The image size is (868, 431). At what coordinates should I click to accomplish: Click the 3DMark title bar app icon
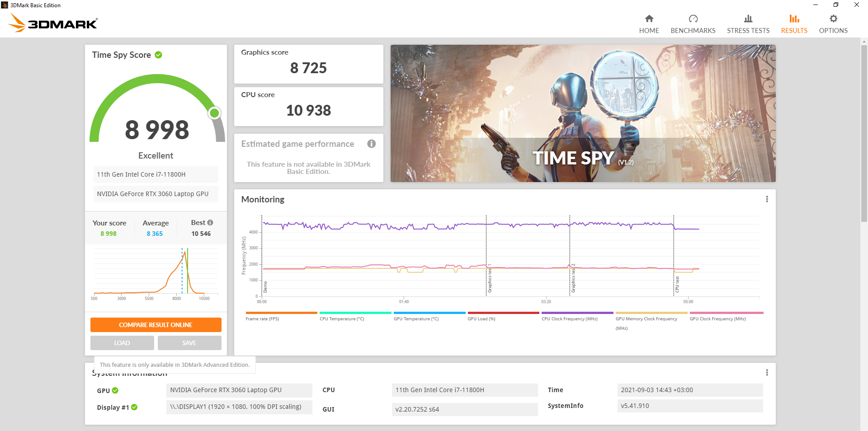click(x=5, y=5)
